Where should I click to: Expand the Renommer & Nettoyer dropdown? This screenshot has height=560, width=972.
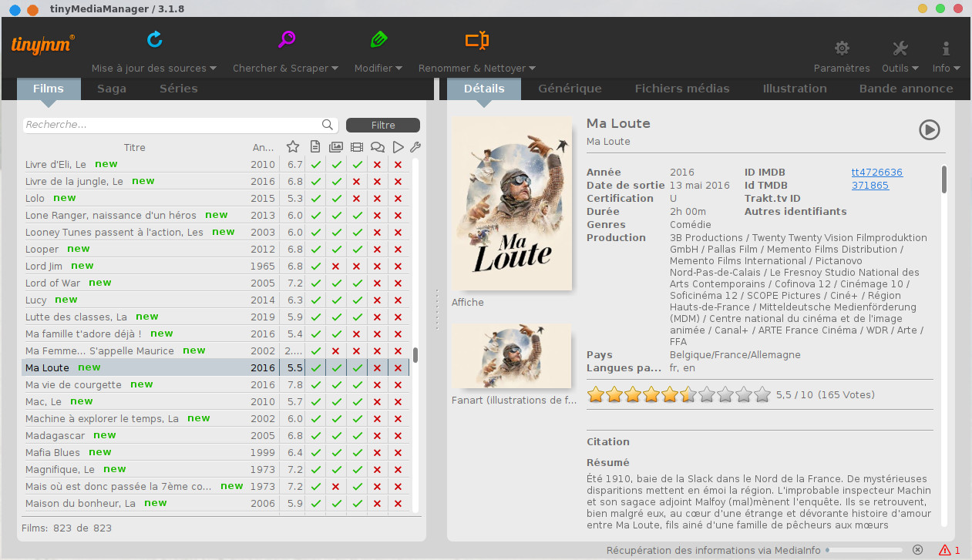point(477,68)
